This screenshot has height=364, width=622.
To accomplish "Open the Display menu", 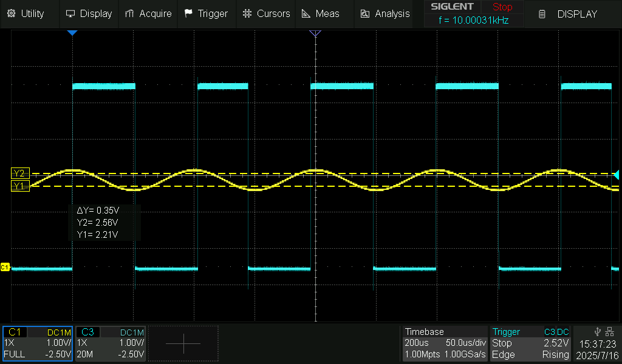I will pyautogui.click(x=89, y=13).
